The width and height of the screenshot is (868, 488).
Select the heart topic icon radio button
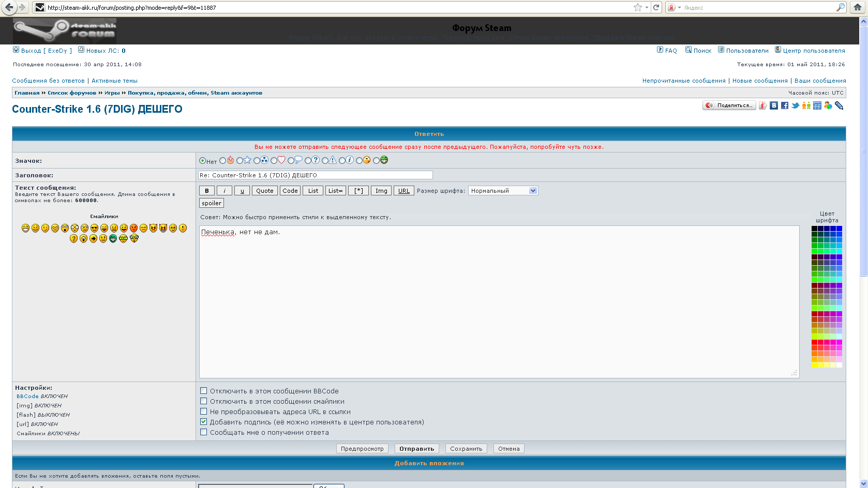[x=274, y=161]
